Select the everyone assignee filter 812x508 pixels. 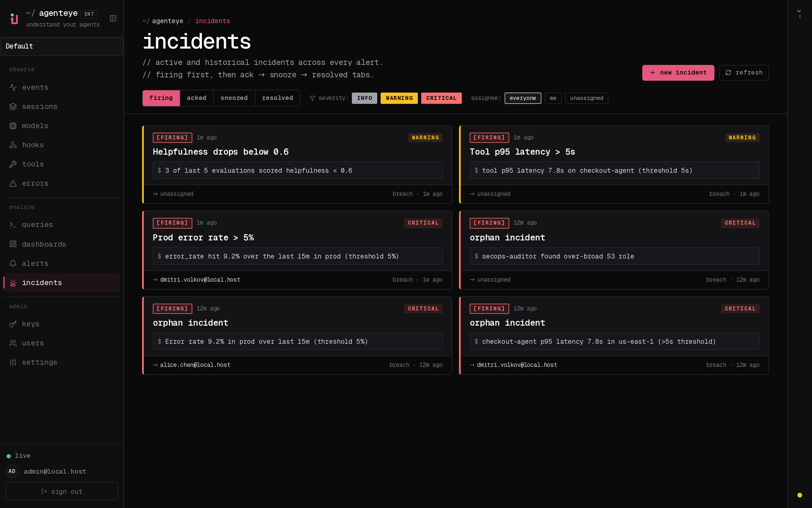tap(523, 98)
